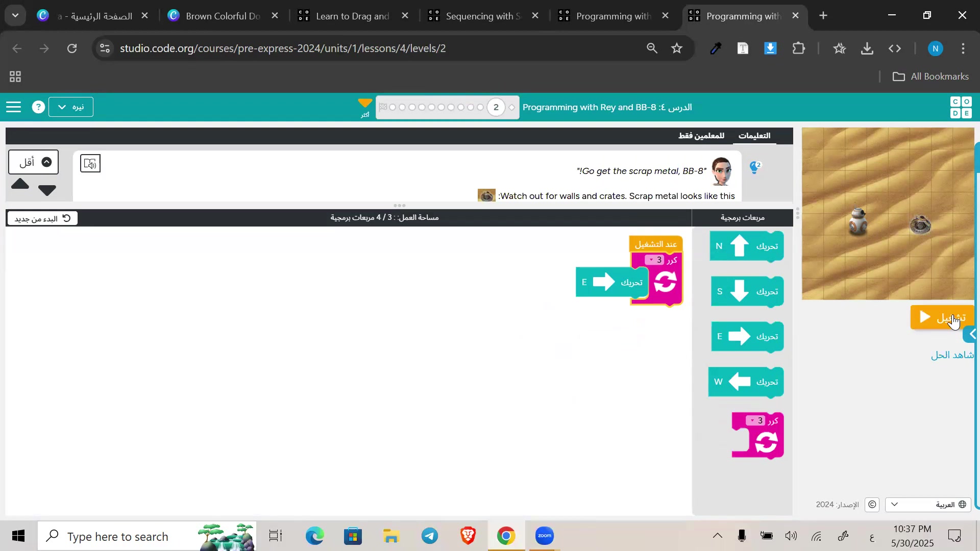Open Zoom from the taskbar

545,536
